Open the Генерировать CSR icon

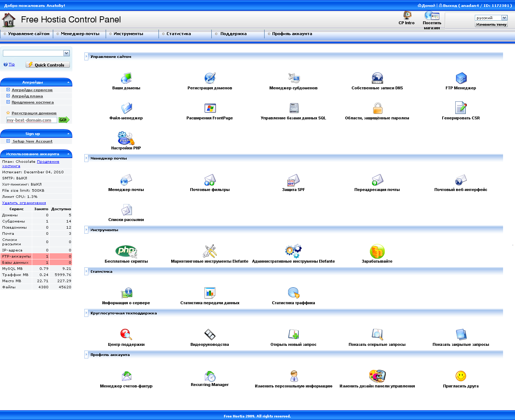point(461,108)
